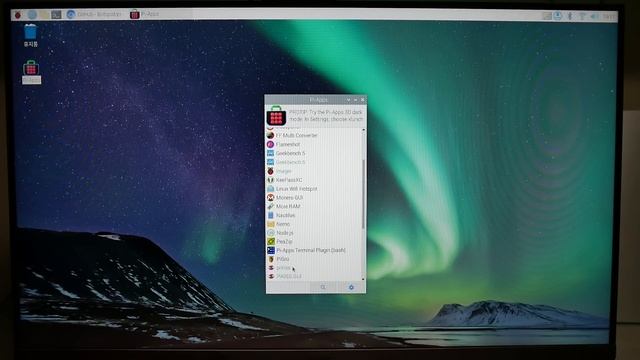This screenshot has height=360, width=640.
Task: Open the Bluetooth tray icon
Action: point(570,16)
